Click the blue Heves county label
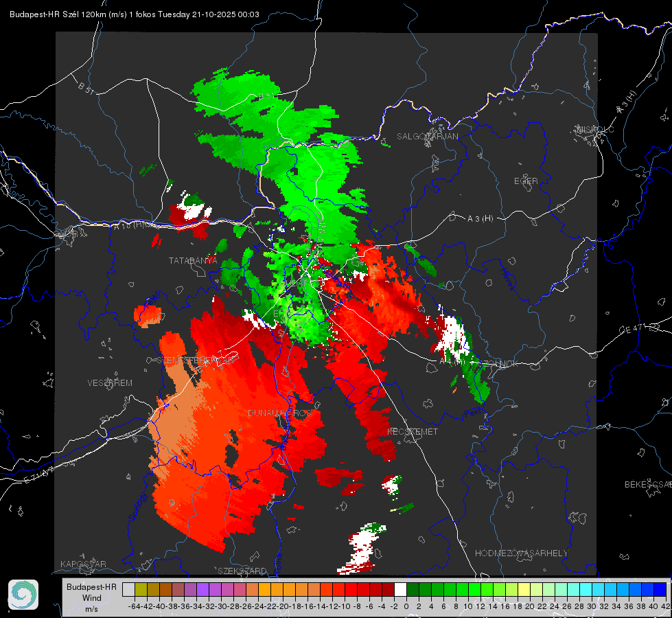 (507, 279)
